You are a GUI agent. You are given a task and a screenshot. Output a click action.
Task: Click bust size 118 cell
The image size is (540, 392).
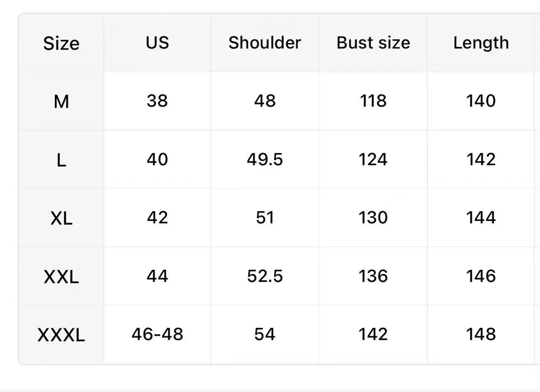[373, 101]
